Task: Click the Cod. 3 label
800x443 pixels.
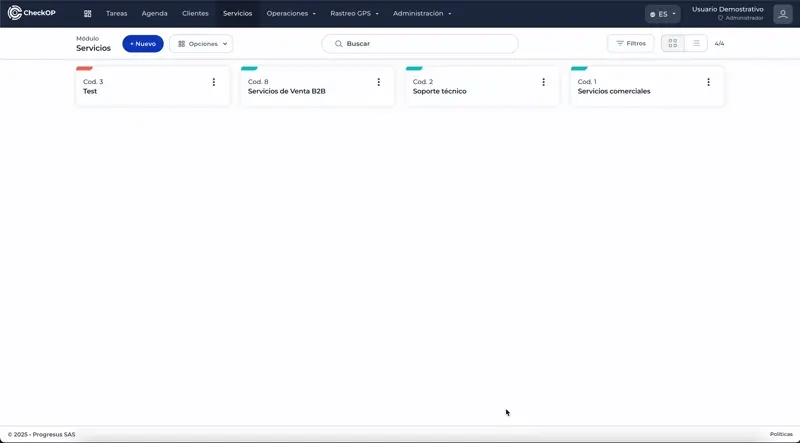Action: 93,82
